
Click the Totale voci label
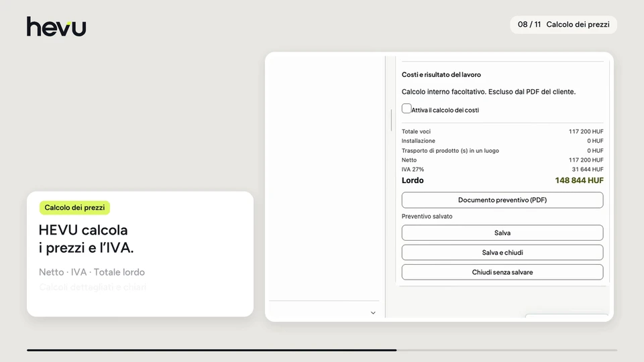point(416,132)
